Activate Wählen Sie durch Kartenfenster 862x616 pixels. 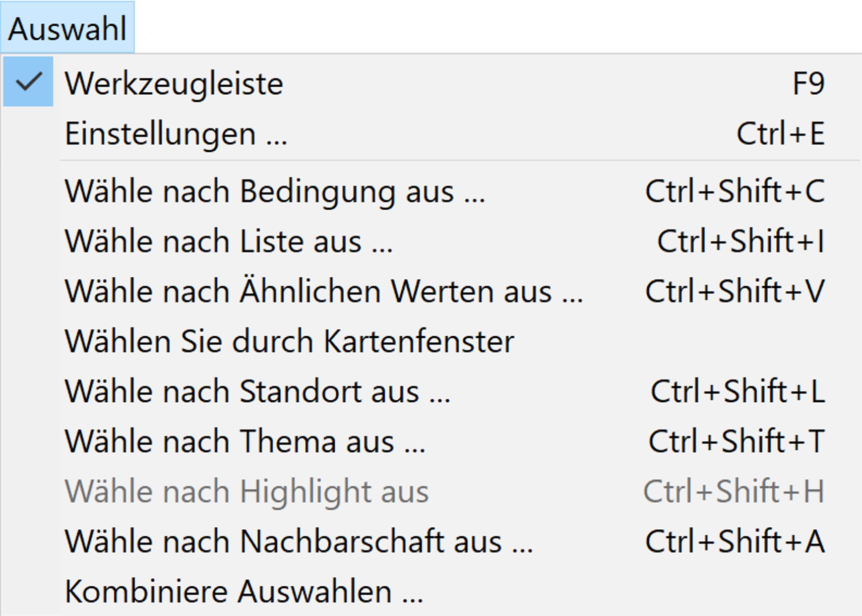pyautogui.click(x=289, y=341)
